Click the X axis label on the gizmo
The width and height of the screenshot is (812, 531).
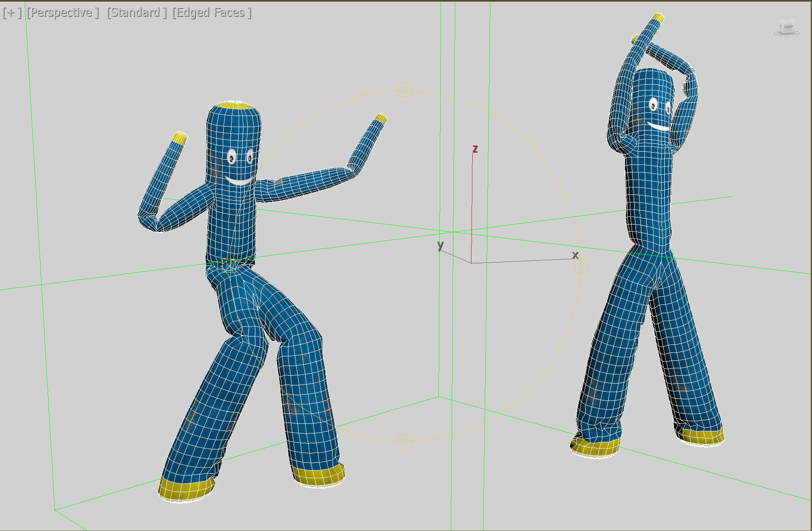(575, 255)
